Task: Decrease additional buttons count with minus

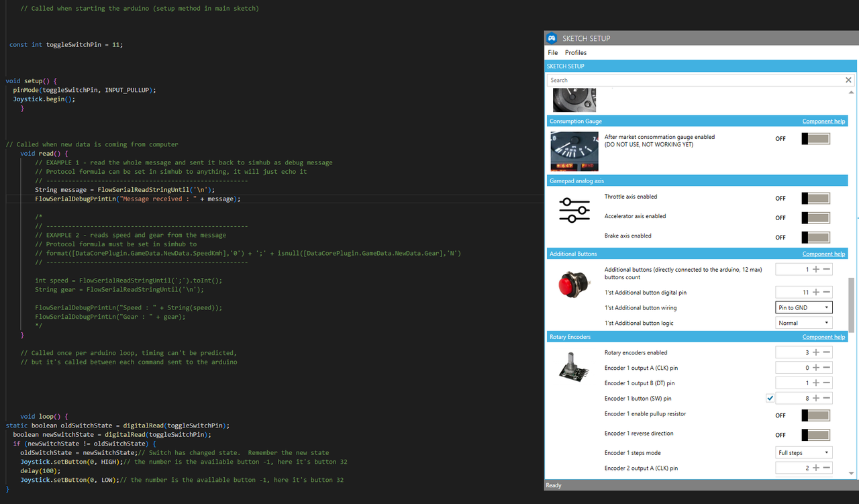Action: (827, 269)
